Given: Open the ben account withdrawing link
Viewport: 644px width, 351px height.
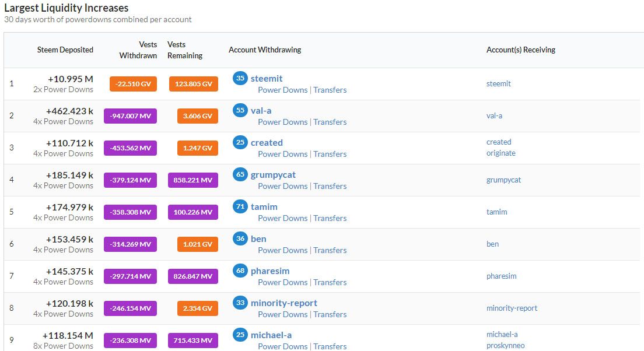Looking at the screenshot, I should click(x=258, y=238).
